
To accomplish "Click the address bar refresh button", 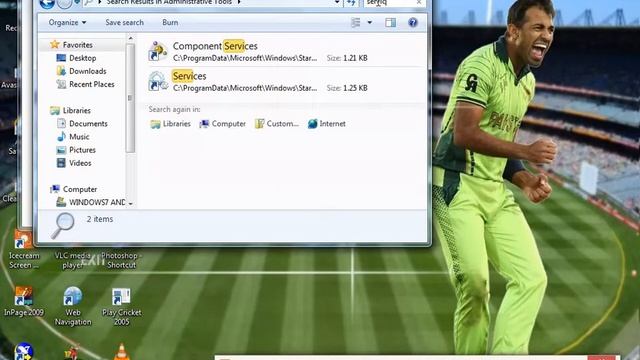I will click(x=351, y=3).
